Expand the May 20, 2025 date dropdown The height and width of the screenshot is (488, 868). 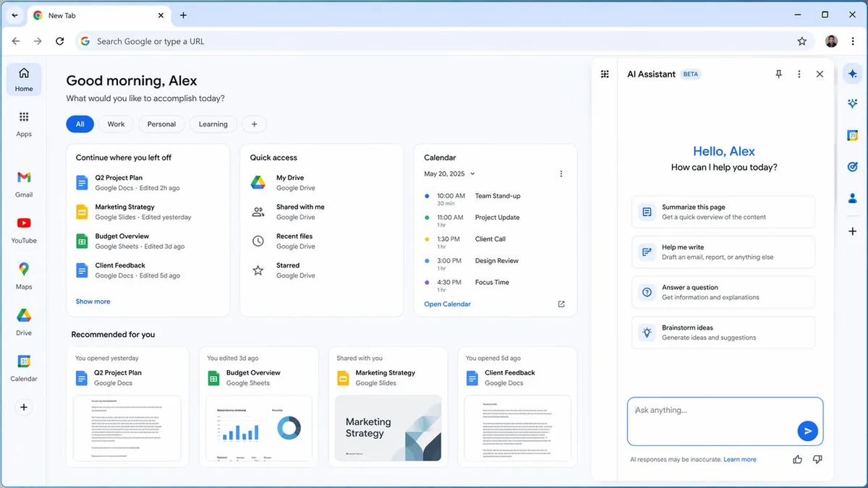pos(472,174)
